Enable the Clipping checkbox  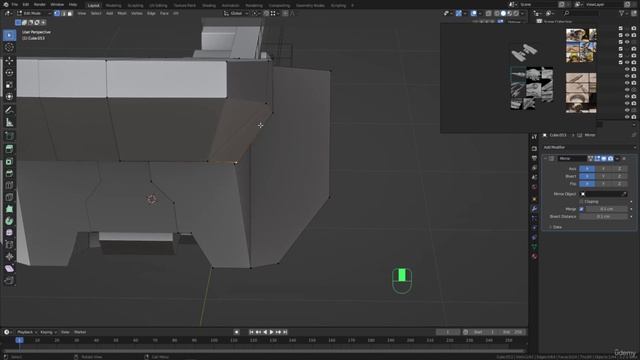click(x=582, y=202)
